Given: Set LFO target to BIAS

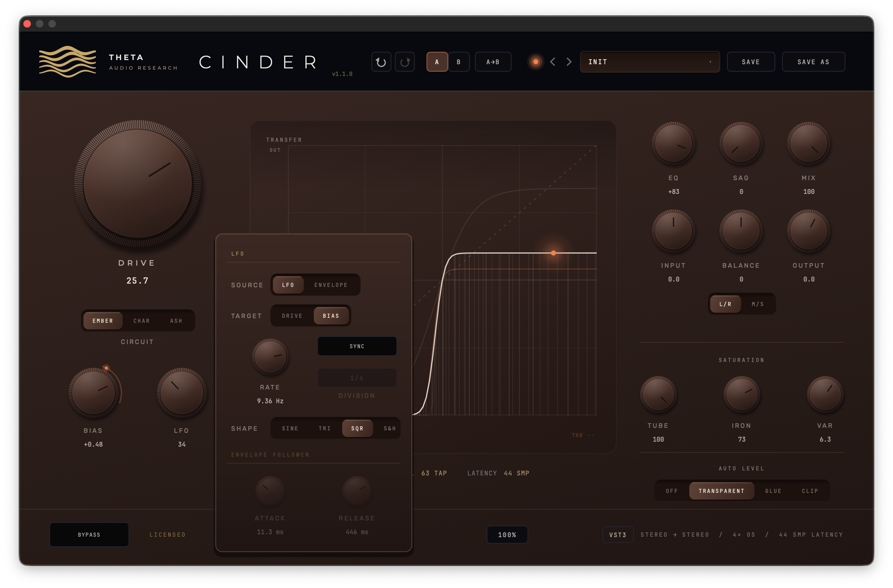Looking at the screenshot, I should [331, 316].
